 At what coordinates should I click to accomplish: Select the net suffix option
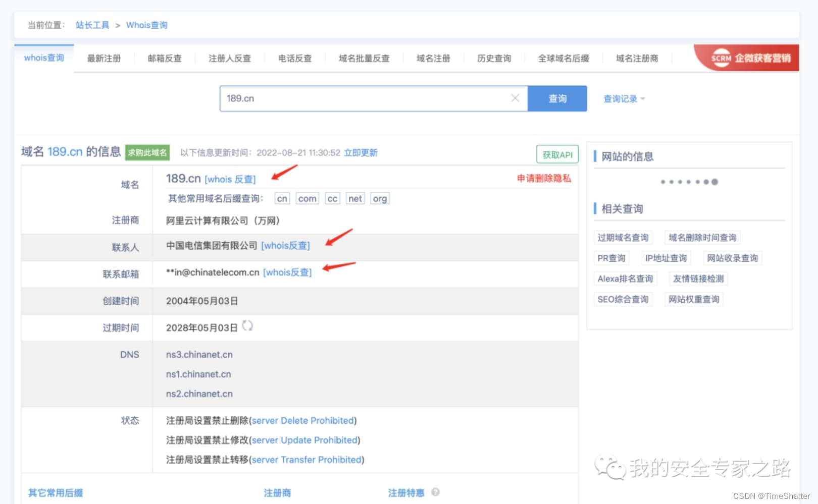pyautogui.click(x=355, y=199)
